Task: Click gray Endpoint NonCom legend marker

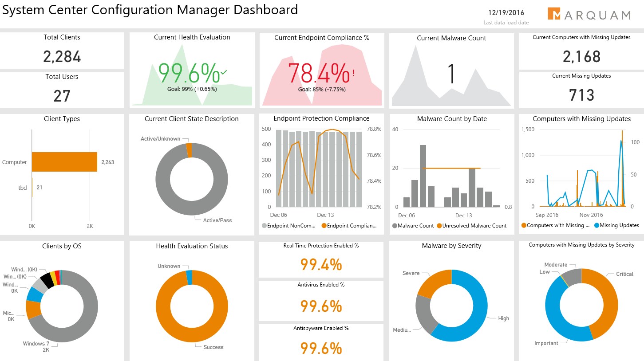Action: point(264,226)
